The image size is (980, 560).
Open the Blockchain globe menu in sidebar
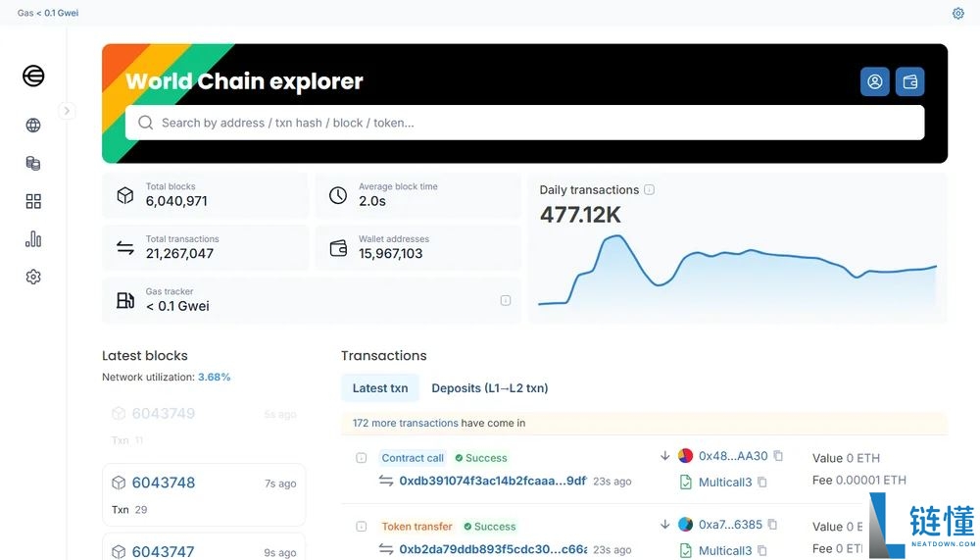pyautogui.click(x=33, y=126)
